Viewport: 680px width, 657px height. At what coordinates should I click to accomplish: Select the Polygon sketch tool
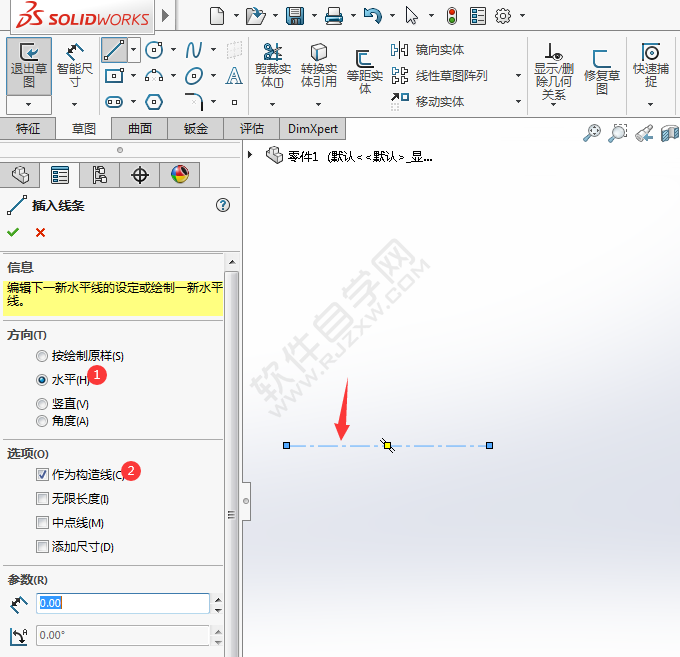(x=154, y=102)
